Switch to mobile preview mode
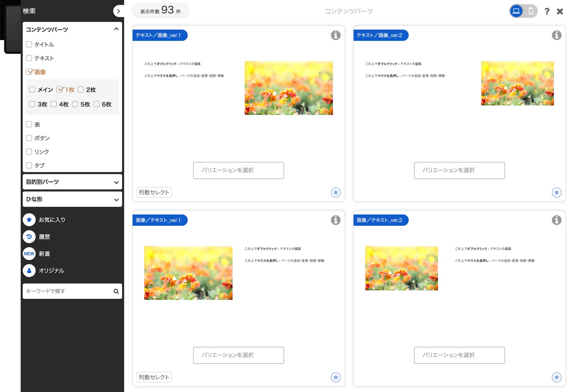Screen dimensions: 574x392 (531, 11)
